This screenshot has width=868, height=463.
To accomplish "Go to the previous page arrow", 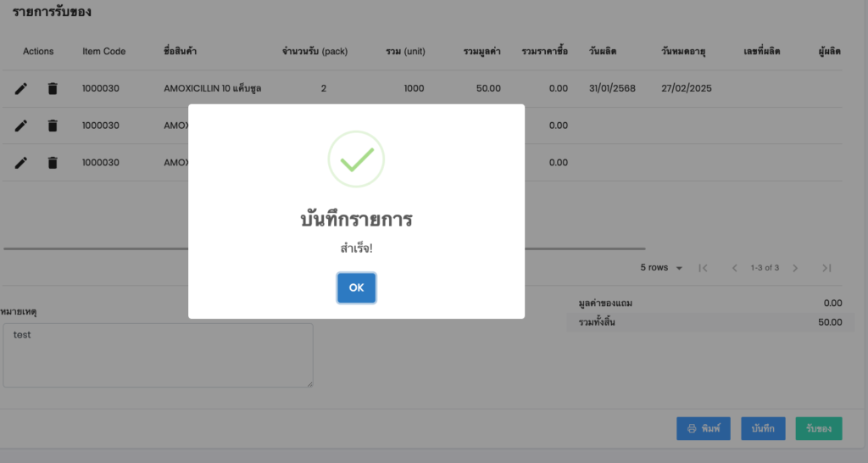I will [x=735, y=268].
